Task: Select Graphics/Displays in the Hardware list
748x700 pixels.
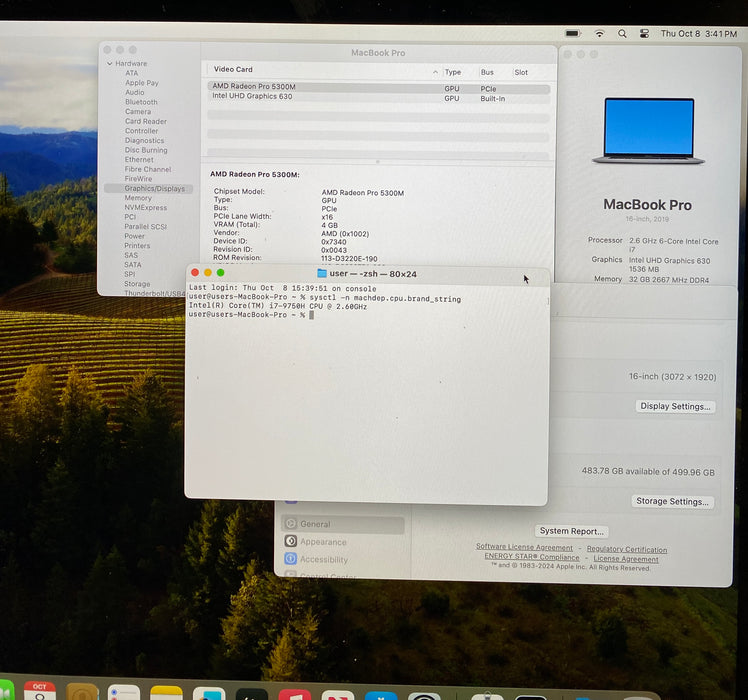Action: click(x=149, y=188)
